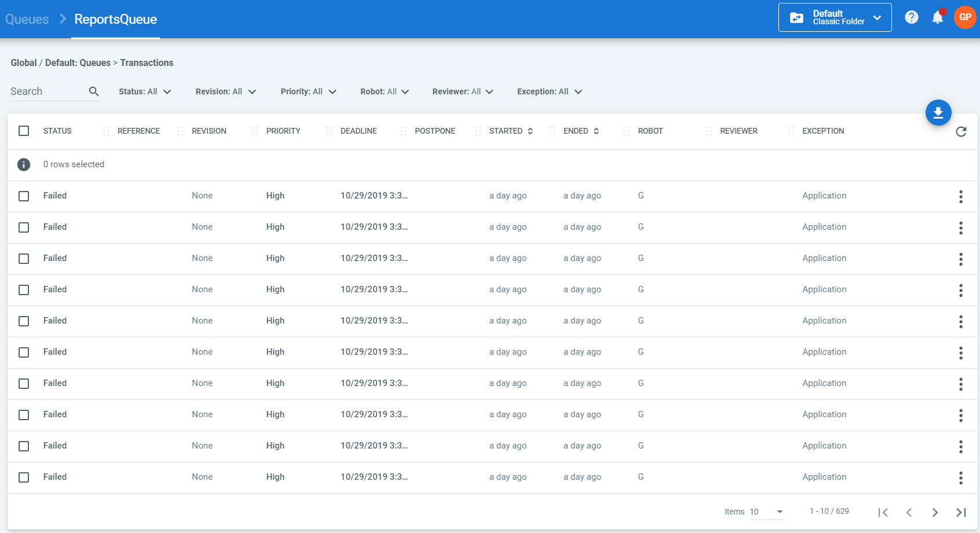The height and width of the screenshot is (533, 980).
Task: Open the Reviewer: All filter dropdown
Action: pyautogui.click(x=463, y=91)
